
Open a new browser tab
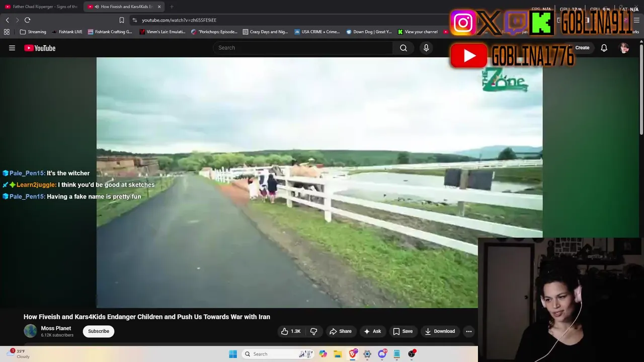click(x=172, y=7)
